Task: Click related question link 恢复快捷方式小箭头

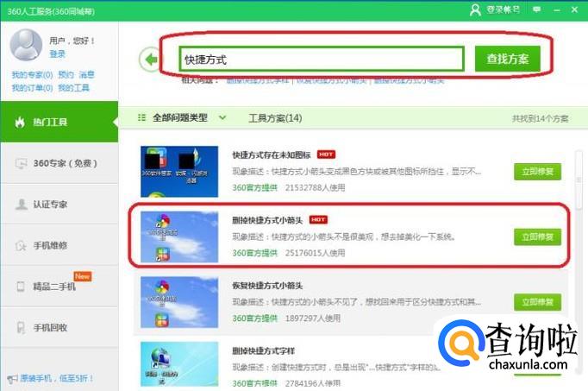Action: [x=331, y=80]
